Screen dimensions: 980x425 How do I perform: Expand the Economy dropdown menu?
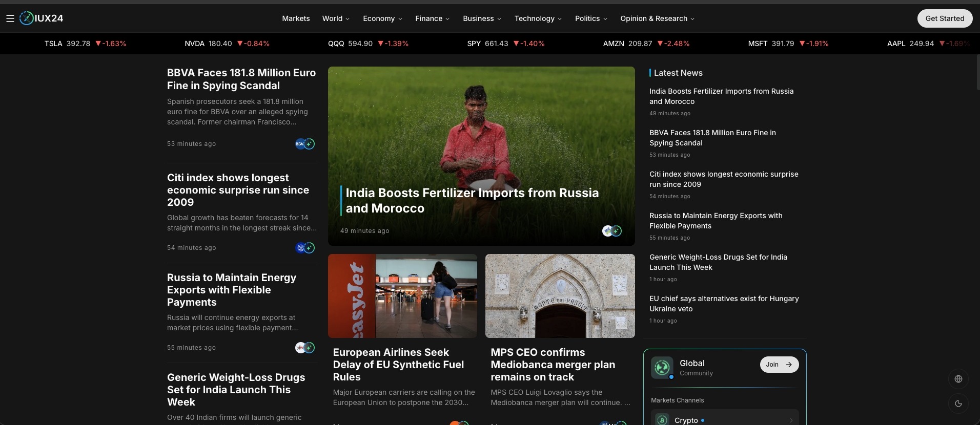pyautogui.click(x=382, y=18)
